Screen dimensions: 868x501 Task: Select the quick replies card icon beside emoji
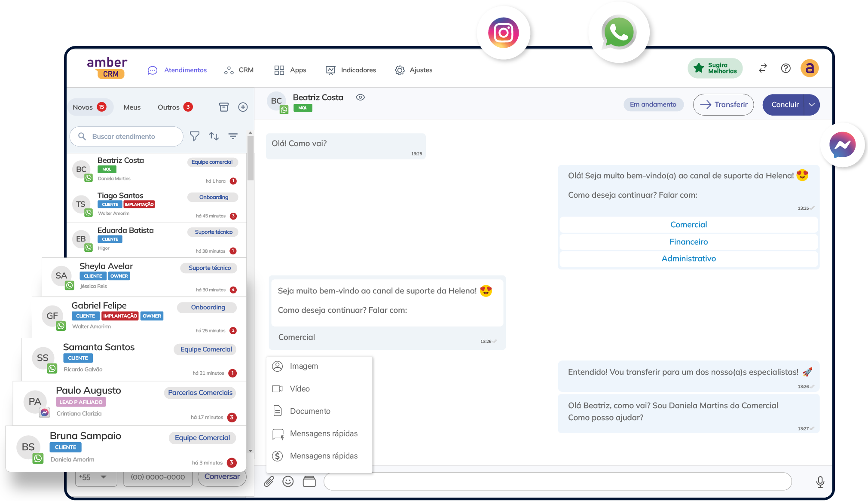(309, 481)
